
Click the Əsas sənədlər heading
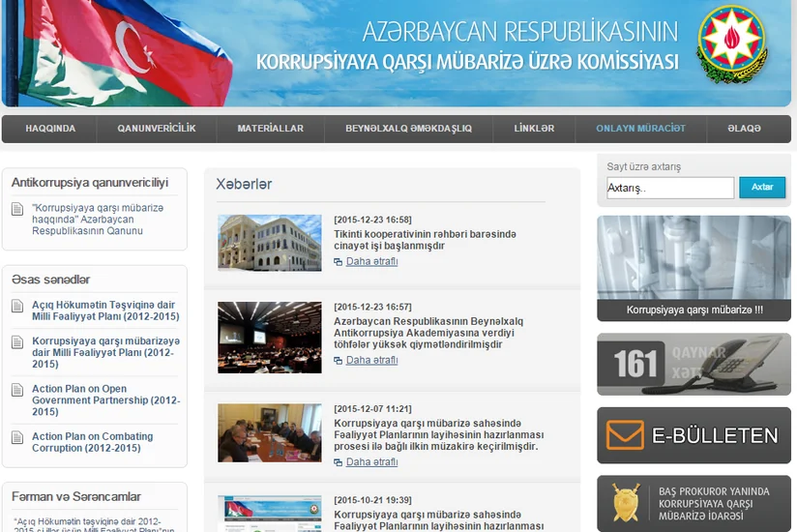tap(51, 280)
